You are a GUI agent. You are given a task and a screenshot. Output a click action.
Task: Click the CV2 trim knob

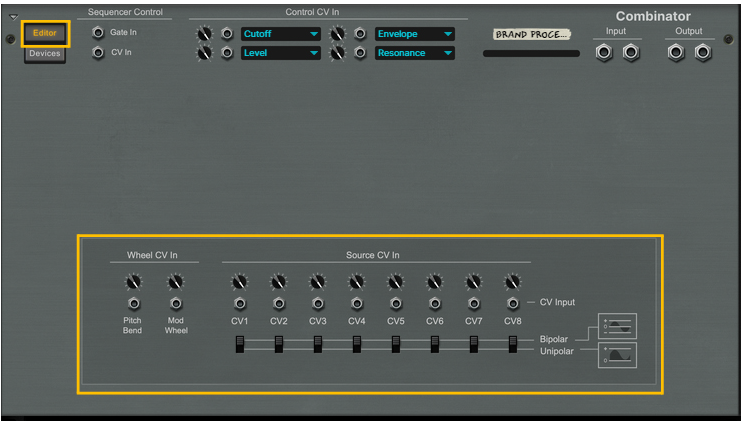tap(278, 282)
